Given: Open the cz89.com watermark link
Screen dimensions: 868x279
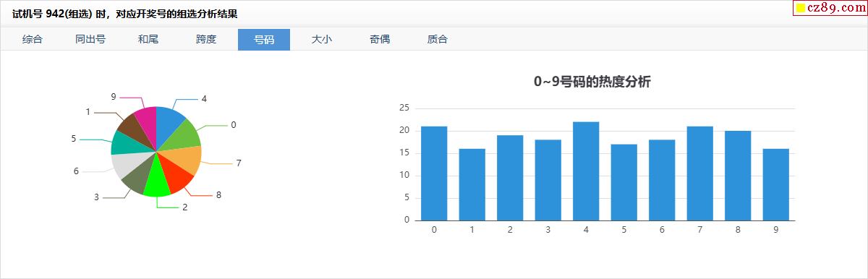Looking at the screenshot, I should 829,8.
